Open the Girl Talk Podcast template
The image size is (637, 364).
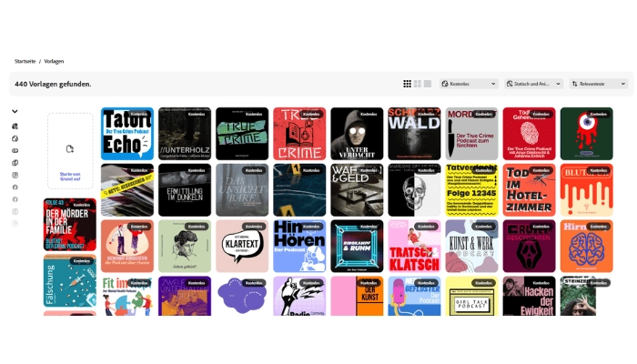tap(471, 296)
